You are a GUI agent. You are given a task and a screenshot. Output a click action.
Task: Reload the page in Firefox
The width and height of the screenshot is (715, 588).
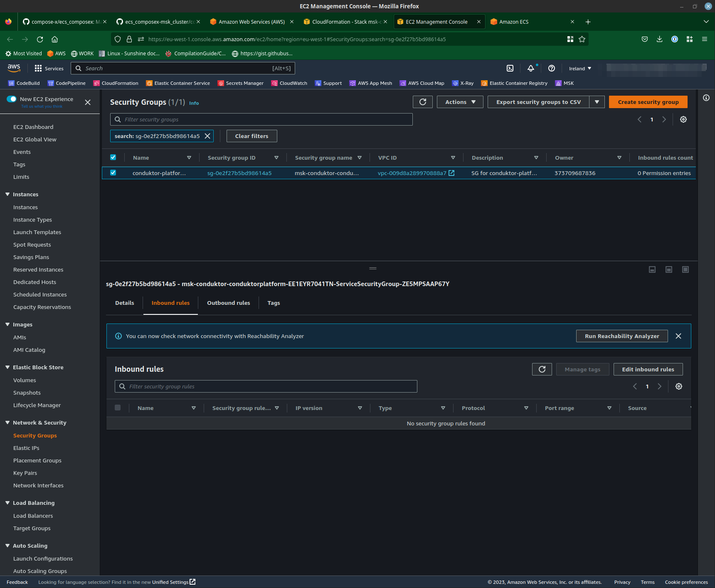pyautogui.click(x=40, y=39)
